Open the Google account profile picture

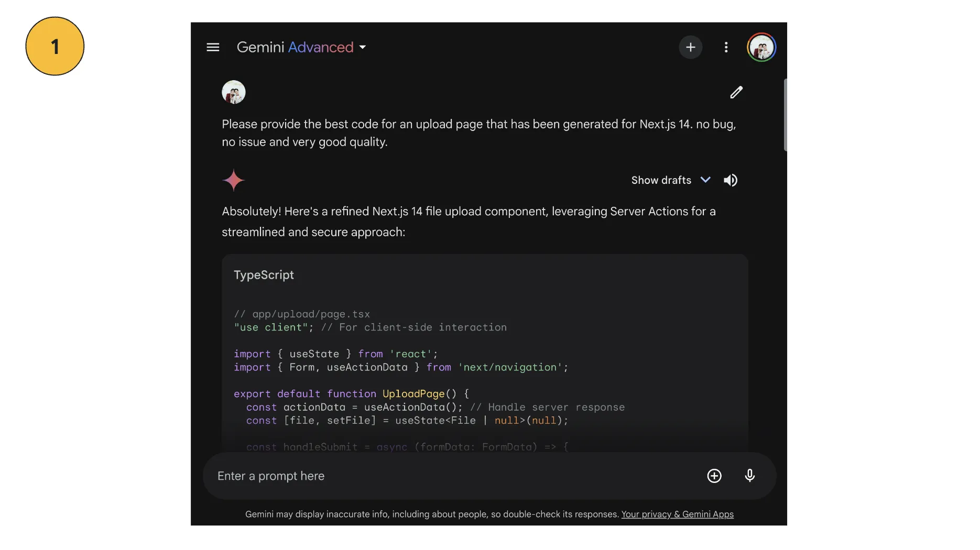click(x=761, y=47)
